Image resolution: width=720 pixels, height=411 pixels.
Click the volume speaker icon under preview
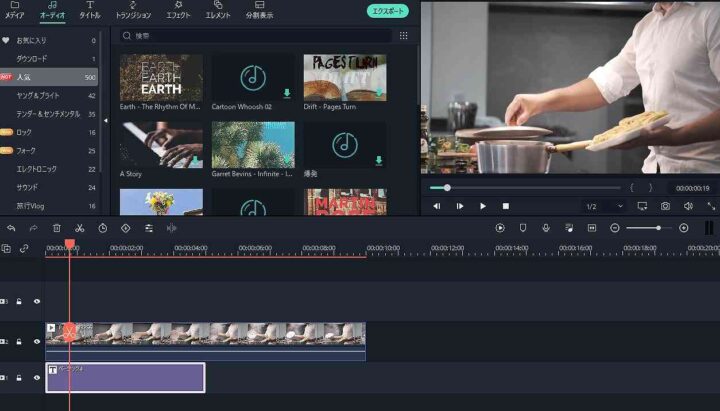[688, 206]
